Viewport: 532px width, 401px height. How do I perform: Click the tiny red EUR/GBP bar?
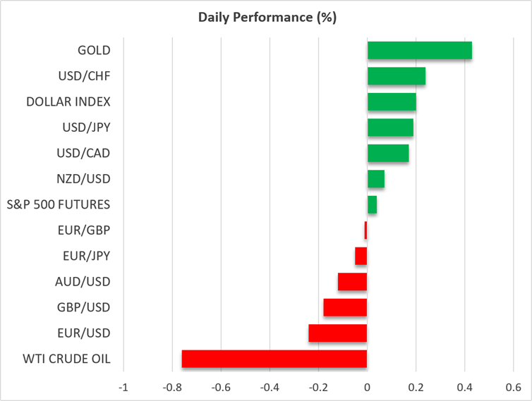pyautogui.click(x=365, y=230)
